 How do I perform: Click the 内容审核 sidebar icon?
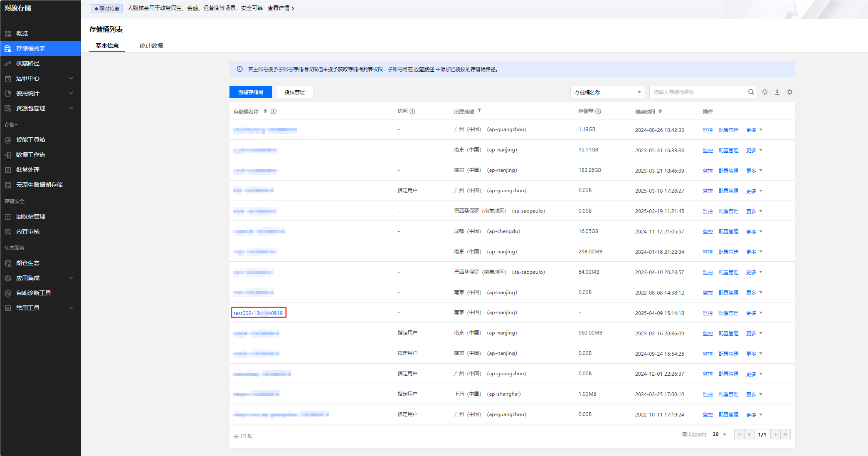click(8, 231)
